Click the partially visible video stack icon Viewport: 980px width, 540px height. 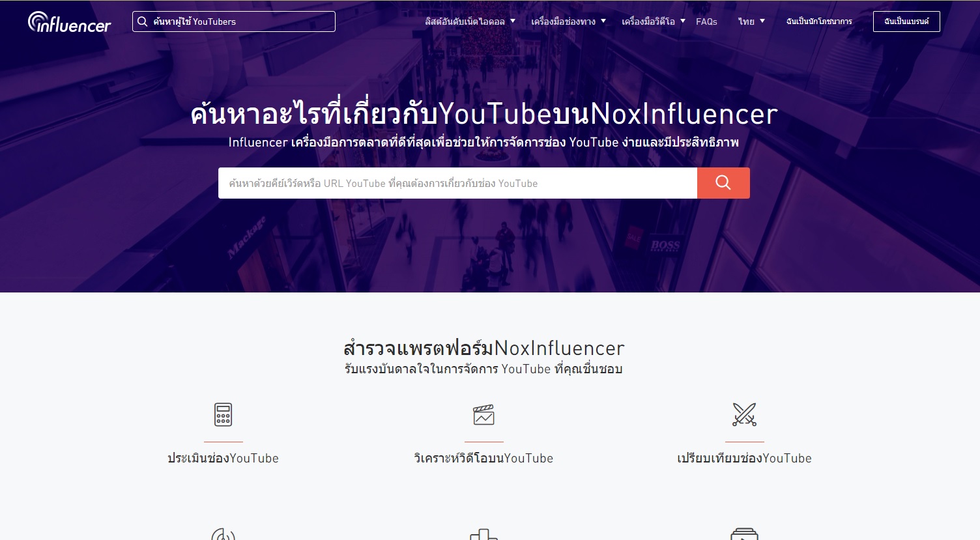(x=744, y=534)
